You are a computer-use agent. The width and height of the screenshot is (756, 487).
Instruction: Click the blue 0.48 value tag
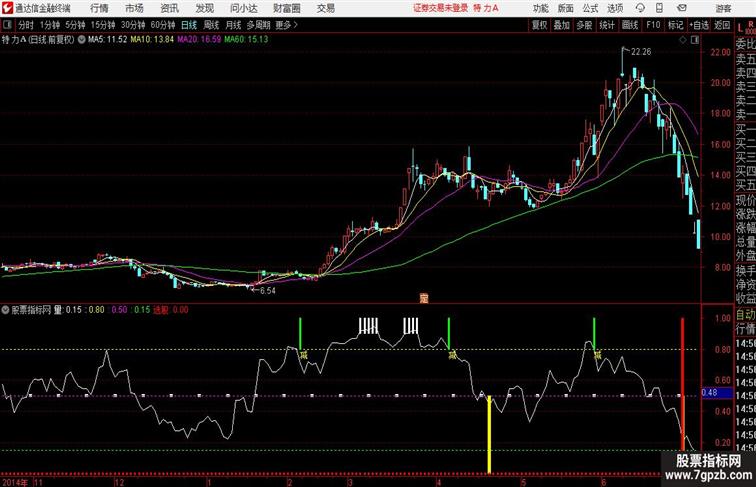click(x=716, y=392)
